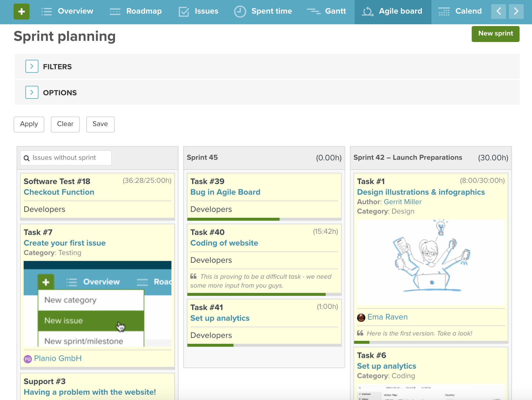Go to the Spent time tab

point(263,12)
